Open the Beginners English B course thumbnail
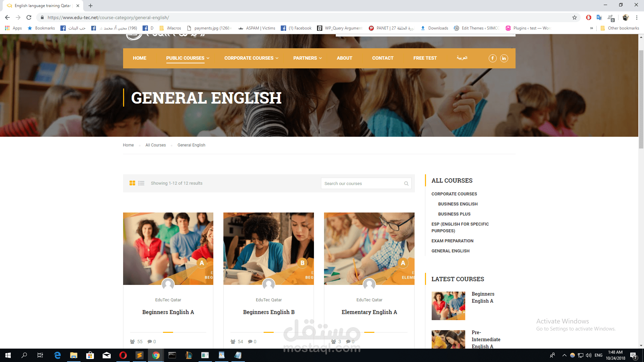 (269, 249)
